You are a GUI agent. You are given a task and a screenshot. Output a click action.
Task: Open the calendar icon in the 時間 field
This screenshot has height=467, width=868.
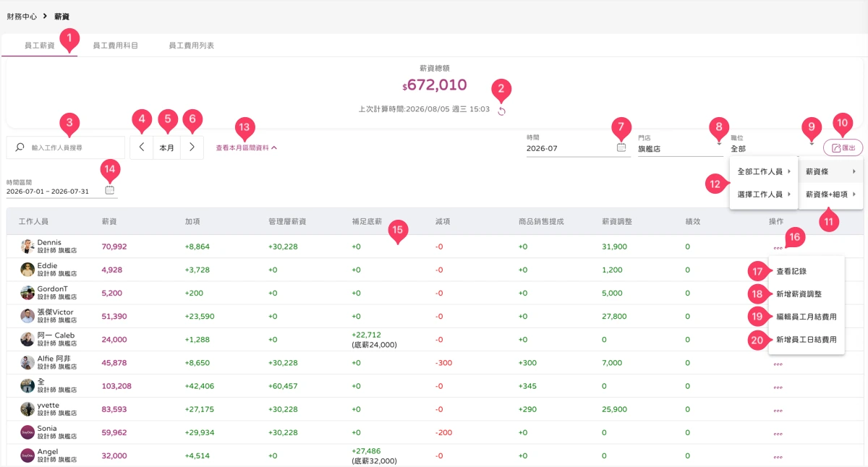point(621,147)
